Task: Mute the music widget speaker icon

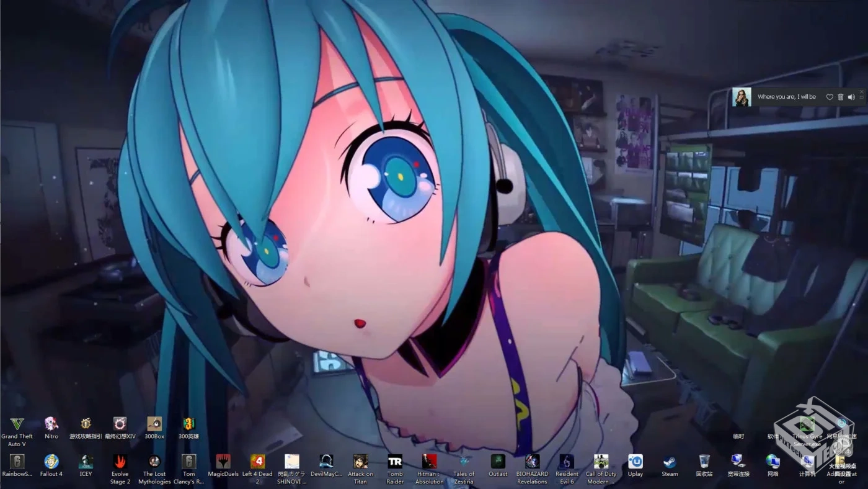Action: tap(851, 97)
